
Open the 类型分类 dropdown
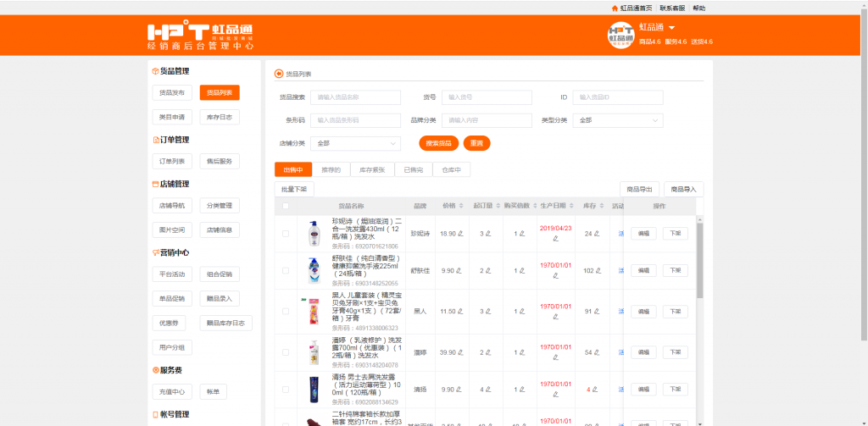tap(617, 120)
